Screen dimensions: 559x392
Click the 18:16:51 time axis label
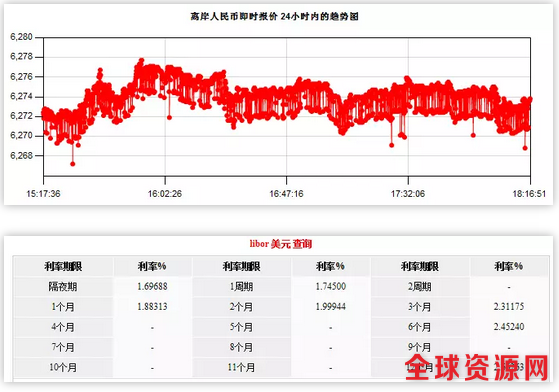click(x=529, y=194)
